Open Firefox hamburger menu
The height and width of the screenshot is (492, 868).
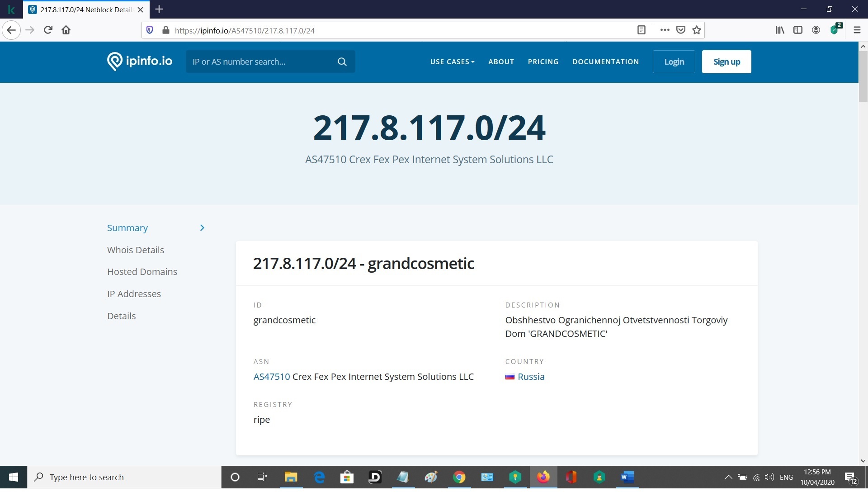tap(857, 30)
